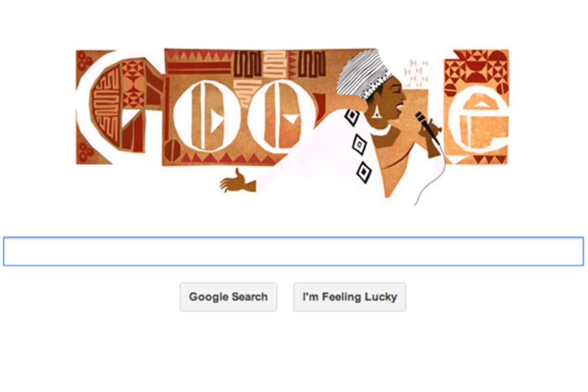Focus the empty search text box
The image size is (588, 392).
click(x=294, y=251)
